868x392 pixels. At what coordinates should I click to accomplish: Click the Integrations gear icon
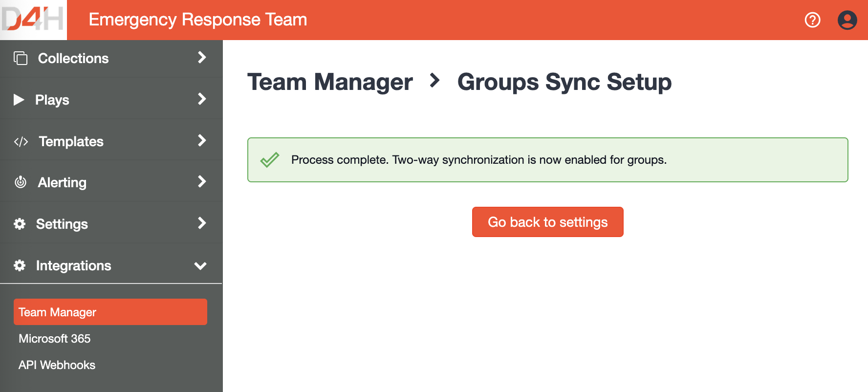click(x=20, y=265)
